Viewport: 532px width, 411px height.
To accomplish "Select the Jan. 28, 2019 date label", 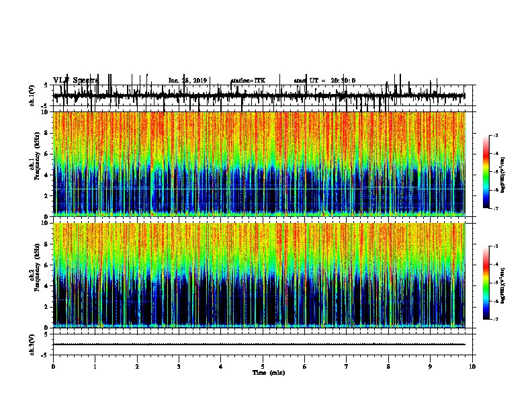I will pos(187,81).
